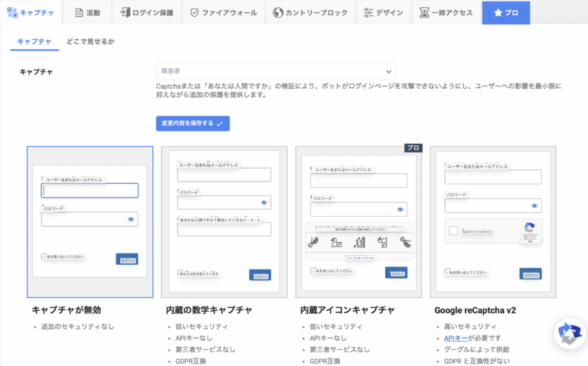Click the star icon on the プロ tab
This screenshot has width=588, height=366.
[x=498, y=13]
